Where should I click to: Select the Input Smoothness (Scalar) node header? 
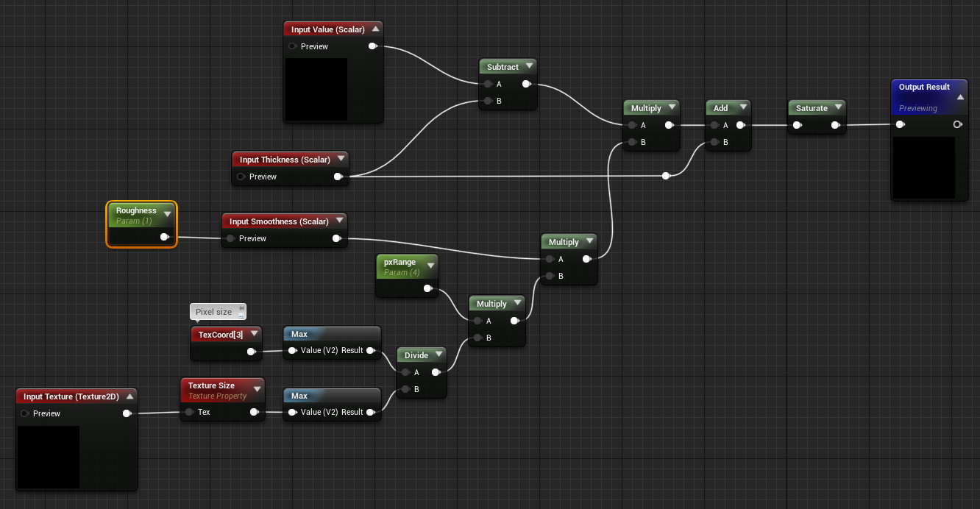click(x=284, y=221)
